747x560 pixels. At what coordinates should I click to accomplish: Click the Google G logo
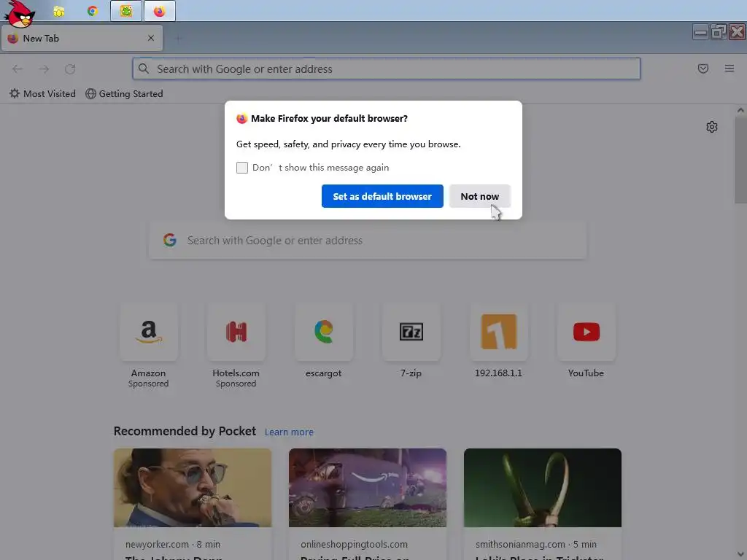point(170,240)
